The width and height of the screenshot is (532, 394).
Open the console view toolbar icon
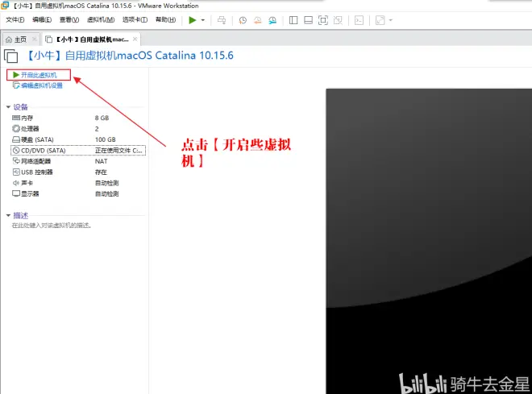tap(359, 20)
